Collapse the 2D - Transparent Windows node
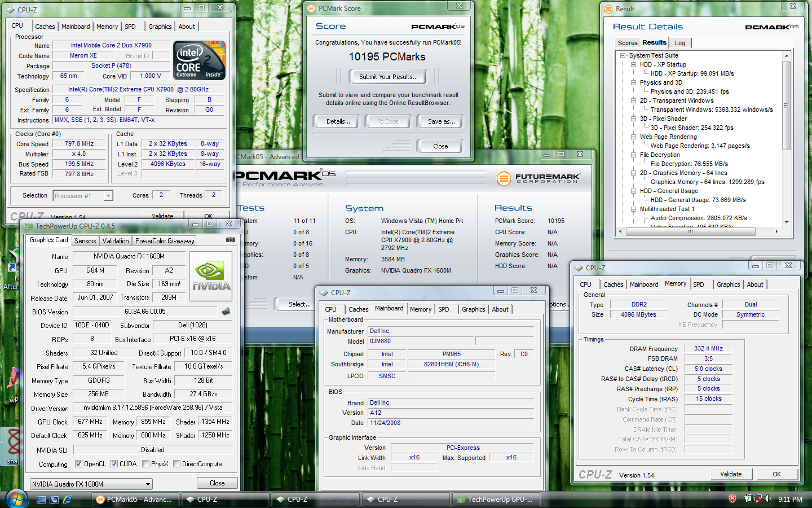Screen dimensions: 812x508 click(634, 100)
